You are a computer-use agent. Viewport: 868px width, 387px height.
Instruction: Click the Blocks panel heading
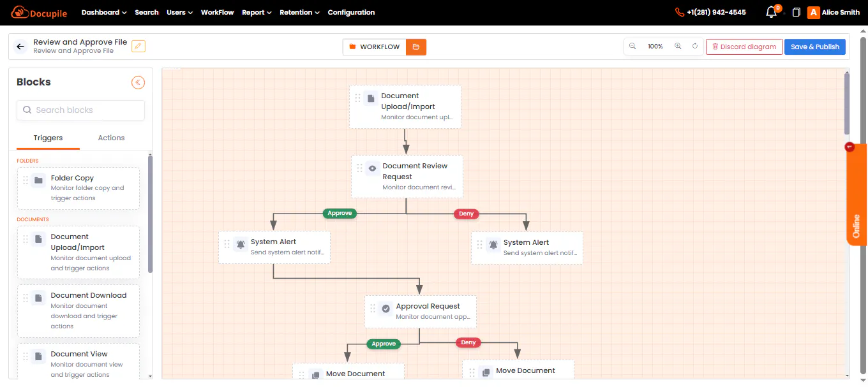click(x=34, y=82)
